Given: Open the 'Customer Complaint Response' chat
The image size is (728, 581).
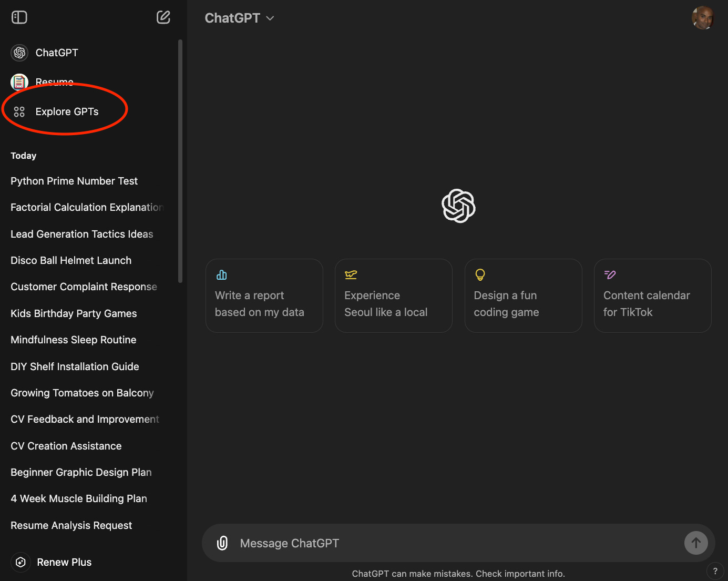Looking at the screenshot, I should coord(84,287).
